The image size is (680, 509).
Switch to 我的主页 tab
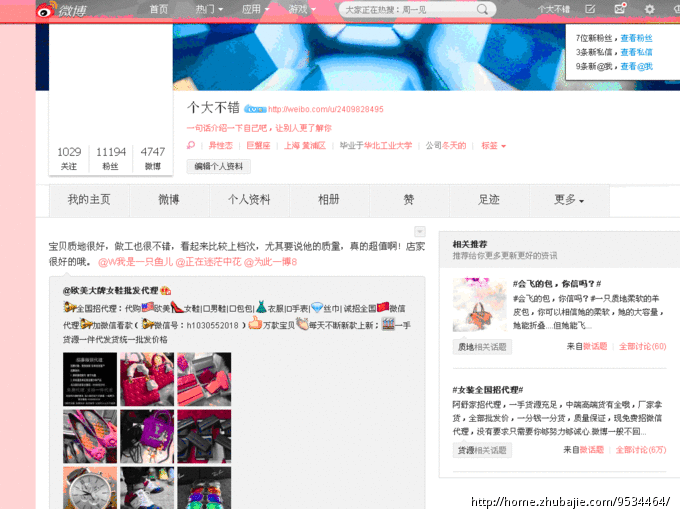pyautogui.click(x=89, y=200)
